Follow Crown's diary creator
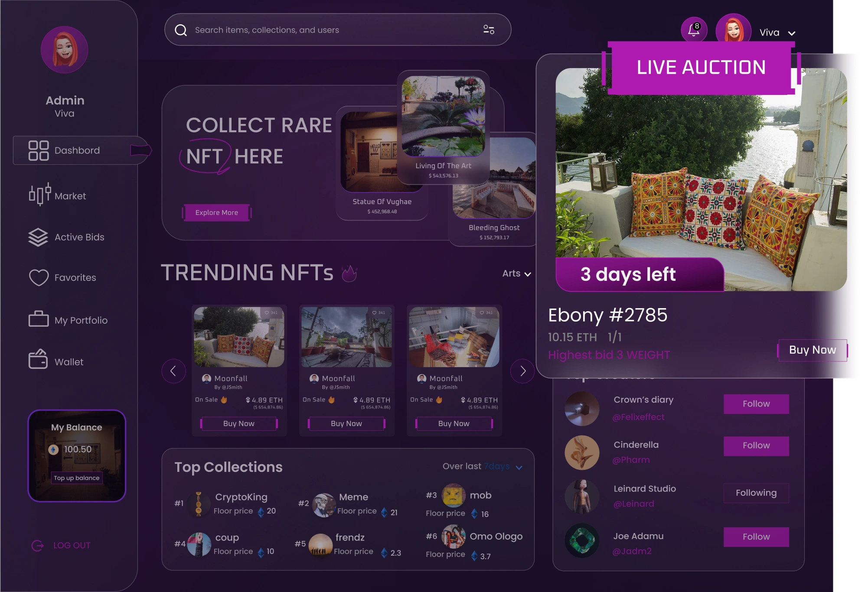Image resolution: width=868 pixels, height=592 pixels. pos(756,404)
